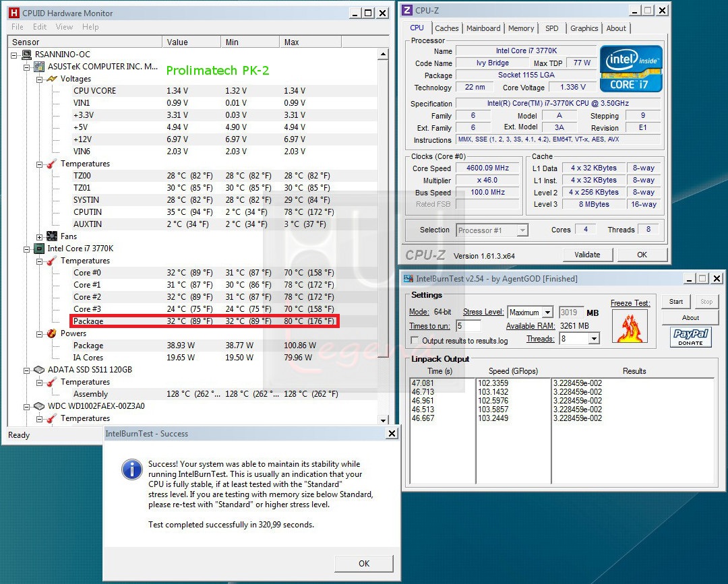Click the Powers flame icon
The height and width of the screenshot is (584, 728).
tap(52, 333)
